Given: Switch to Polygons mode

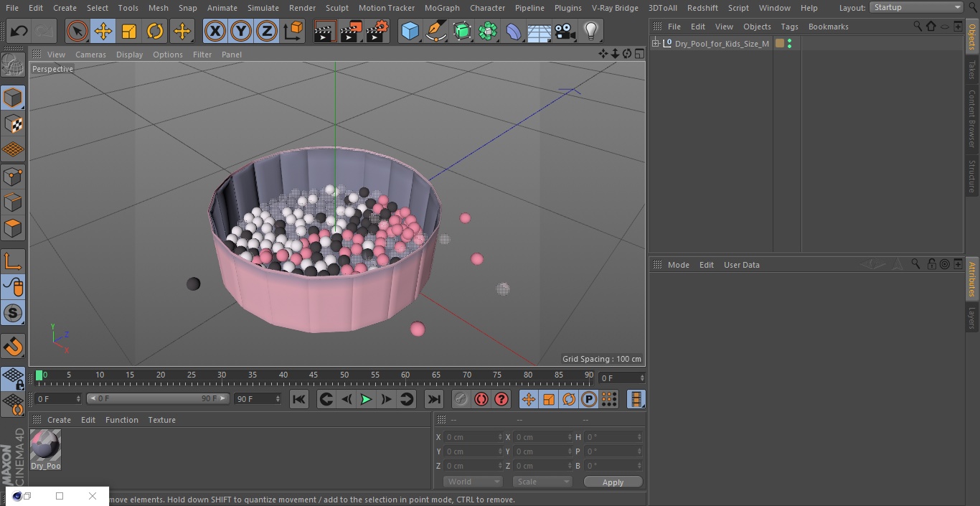Looking at the screenshot, I should pos(13,229).
